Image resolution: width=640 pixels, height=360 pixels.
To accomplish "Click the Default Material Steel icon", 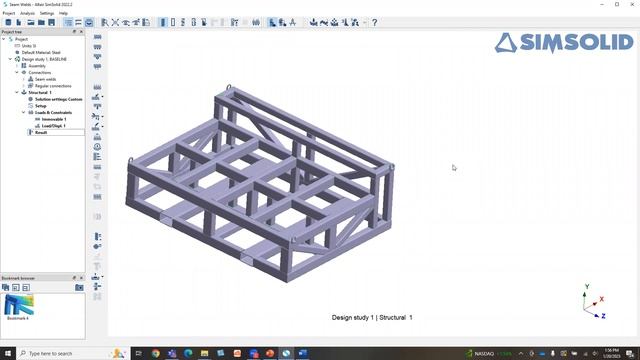I will (18, 52).
